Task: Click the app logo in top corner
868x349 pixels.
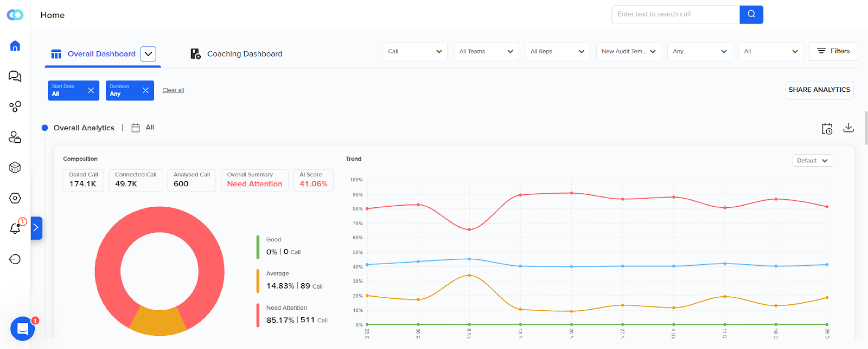Action: coord(15,15)
